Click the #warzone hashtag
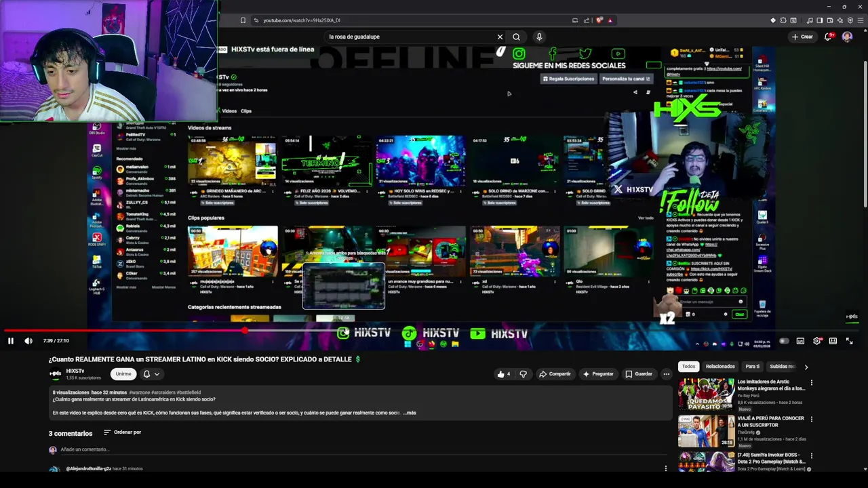The width and height of the screenshot is (868, 488). 140,392
